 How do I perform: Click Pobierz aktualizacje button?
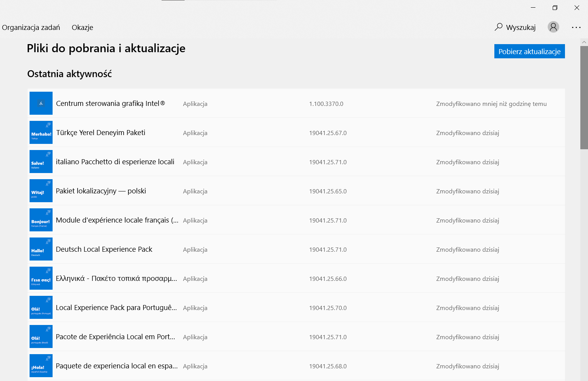coord(529,51)
